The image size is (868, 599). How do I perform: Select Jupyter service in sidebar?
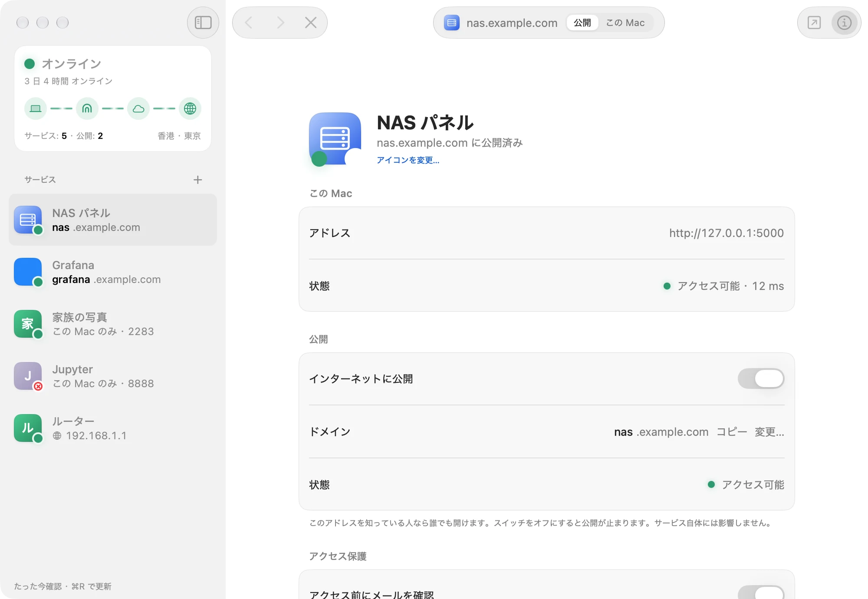pyautogui.click(x=113, y=376)
